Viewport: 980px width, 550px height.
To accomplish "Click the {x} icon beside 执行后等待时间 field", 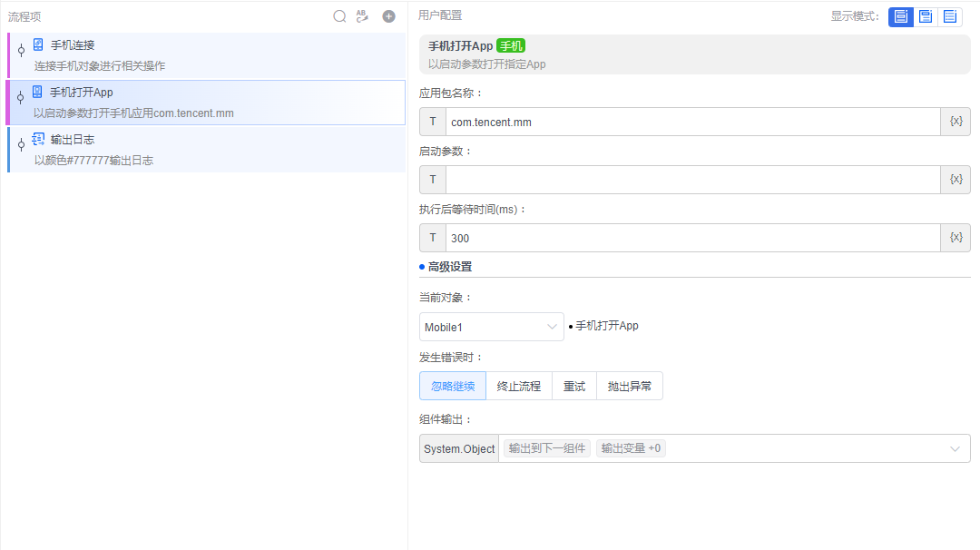I will tap(955, 237).
